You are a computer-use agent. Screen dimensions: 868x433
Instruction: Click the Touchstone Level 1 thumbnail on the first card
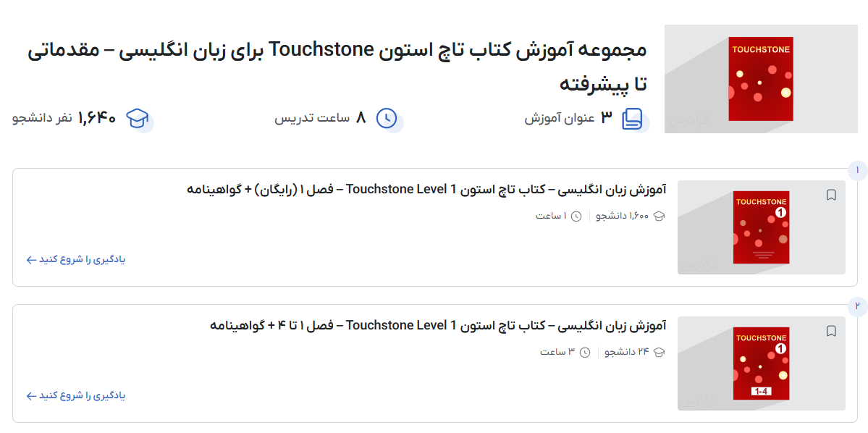coord(761,226)
